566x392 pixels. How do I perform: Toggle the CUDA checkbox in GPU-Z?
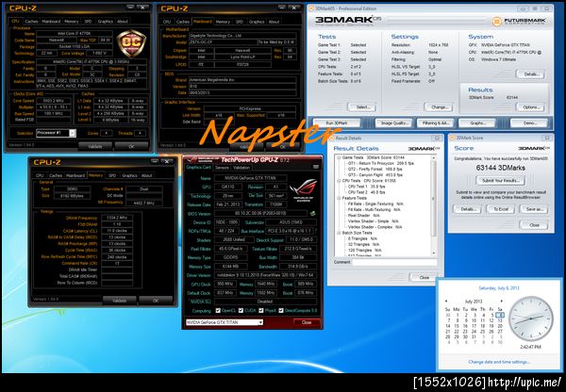(241, 311)
